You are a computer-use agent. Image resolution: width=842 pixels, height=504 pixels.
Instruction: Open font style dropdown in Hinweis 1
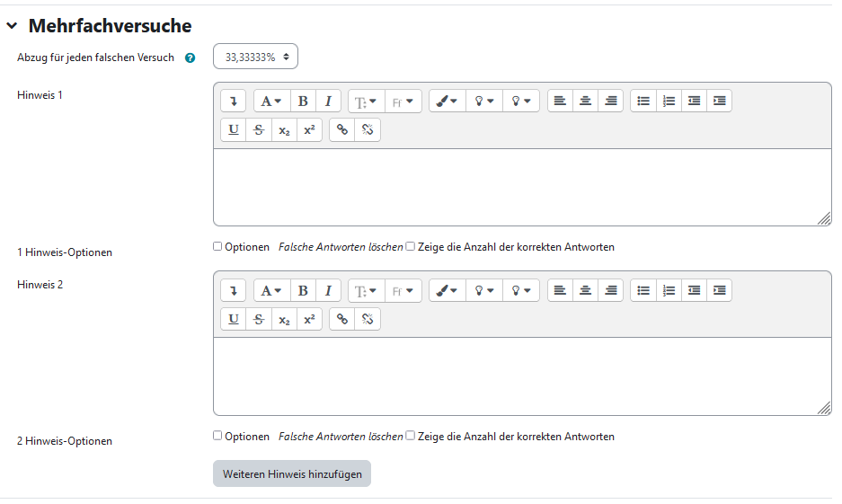coord(272,102)
